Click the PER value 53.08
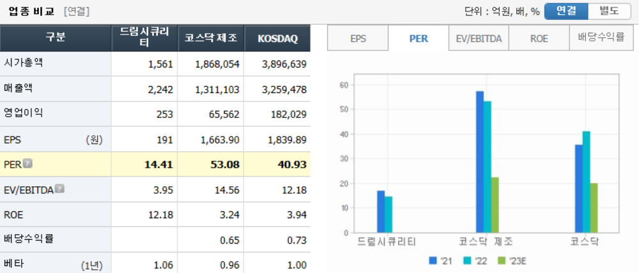Image resolution: width=644 pixels, height=273 pixels. [x=225, y=165]
